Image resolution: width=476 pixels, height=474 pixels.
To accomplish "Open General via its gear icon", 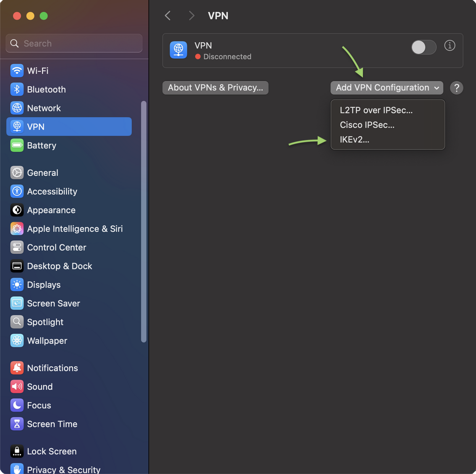I will 17,173.
